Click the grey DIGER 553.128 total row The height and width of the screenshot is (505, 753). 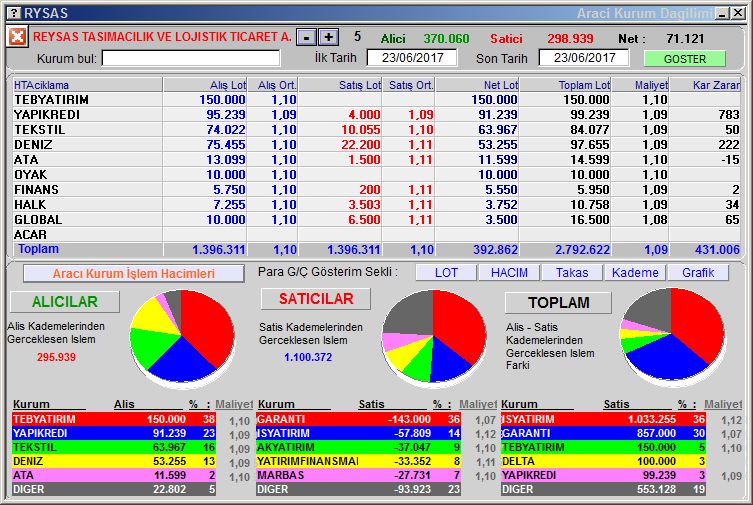pos(603,489)
